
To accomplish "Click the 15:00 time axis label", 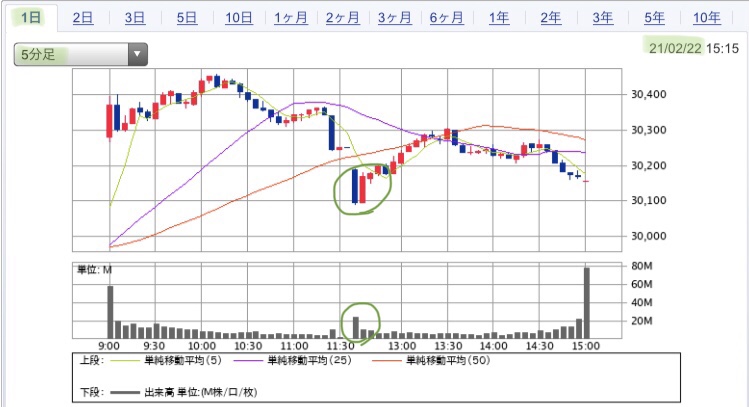I will point(586,346).
